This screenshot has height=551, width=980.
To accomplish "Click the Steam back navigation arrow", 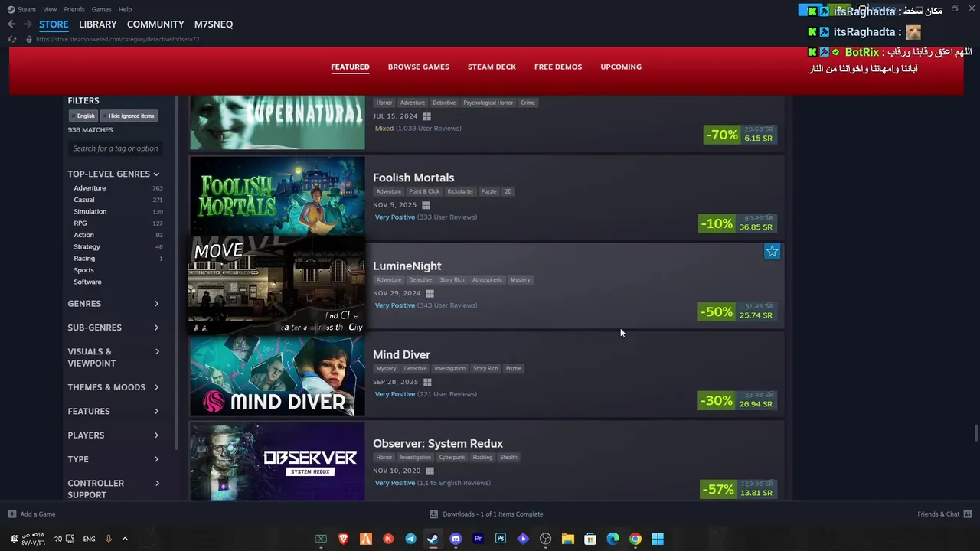I will point(11,24).
